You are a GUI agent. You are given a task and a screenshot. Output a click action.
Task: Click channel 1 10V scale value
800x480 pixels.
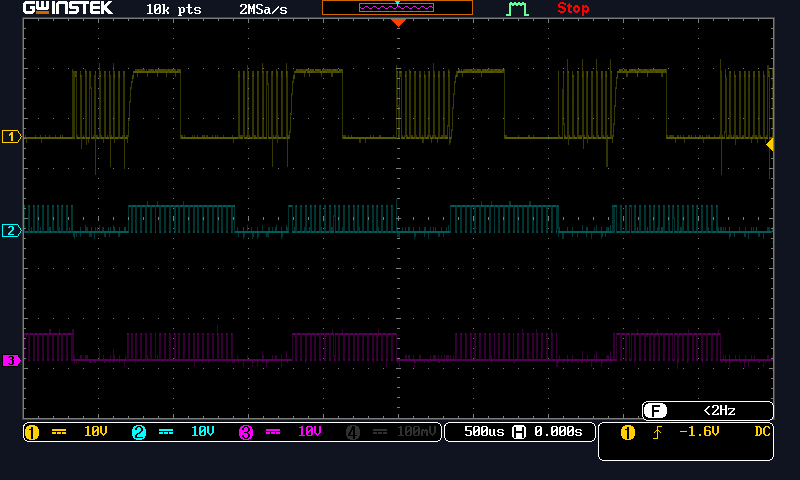pos(95,432)
